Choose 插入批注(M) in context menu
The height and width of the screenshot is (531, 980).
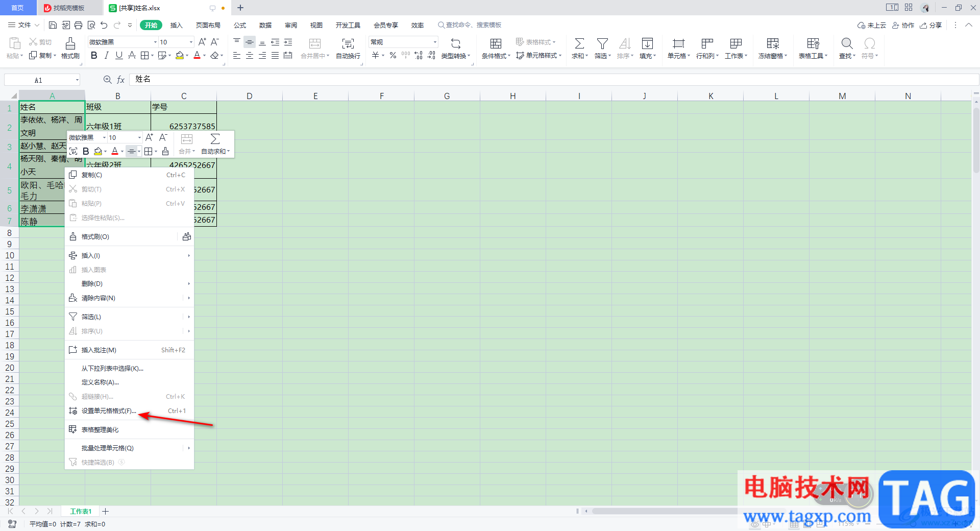point(130,350)
